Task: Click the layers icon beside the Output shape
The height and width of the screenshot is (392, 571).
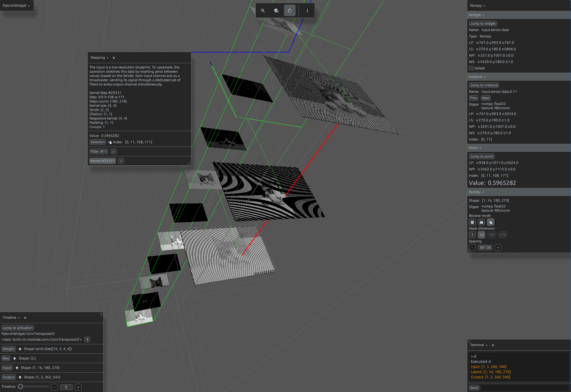Action: coord(20,377)
